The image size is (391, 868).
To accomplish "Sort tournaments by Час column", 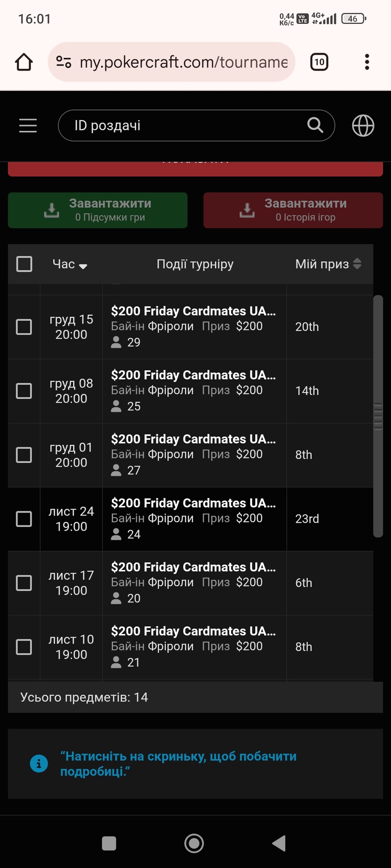I will 70,264.
